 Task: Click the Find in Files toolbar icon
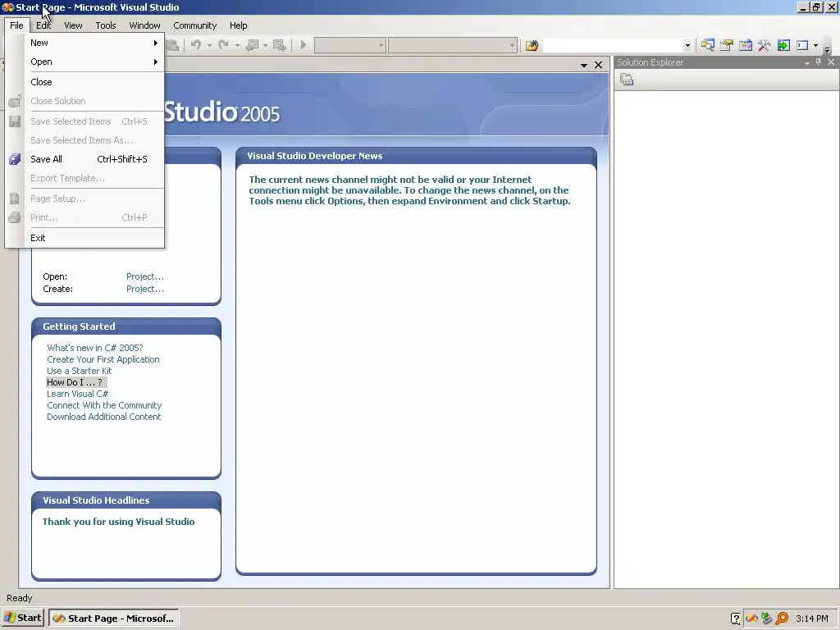tap(532, 46)
